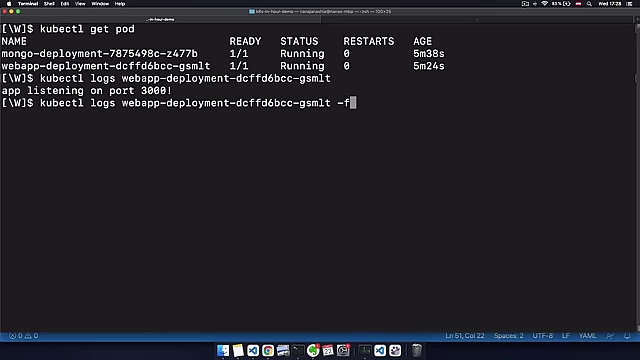Open Control Center in menu bar

point(629,4)
